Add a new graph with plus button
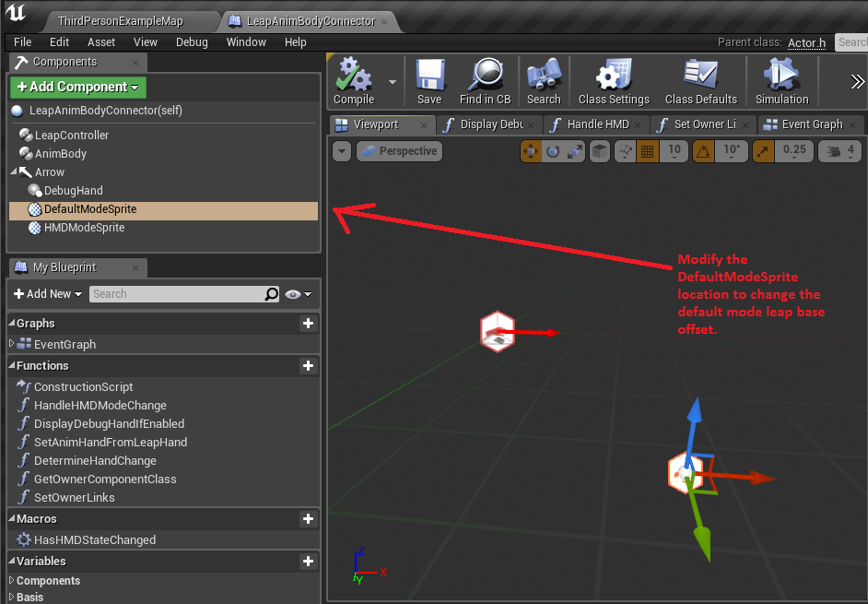The image size is (868, 604). tap(309, 324)
